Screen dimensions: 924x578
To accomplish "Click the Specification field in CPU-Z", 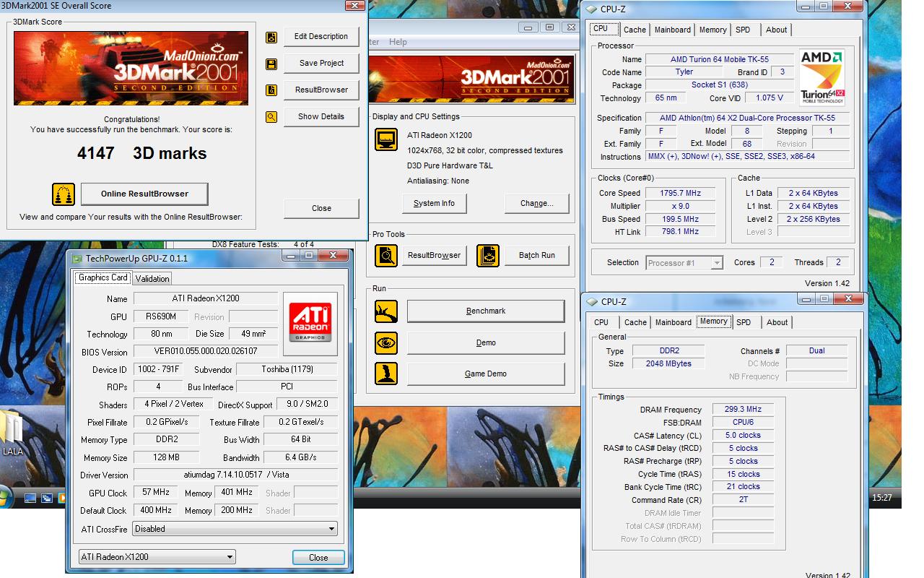I will [747, 118].
